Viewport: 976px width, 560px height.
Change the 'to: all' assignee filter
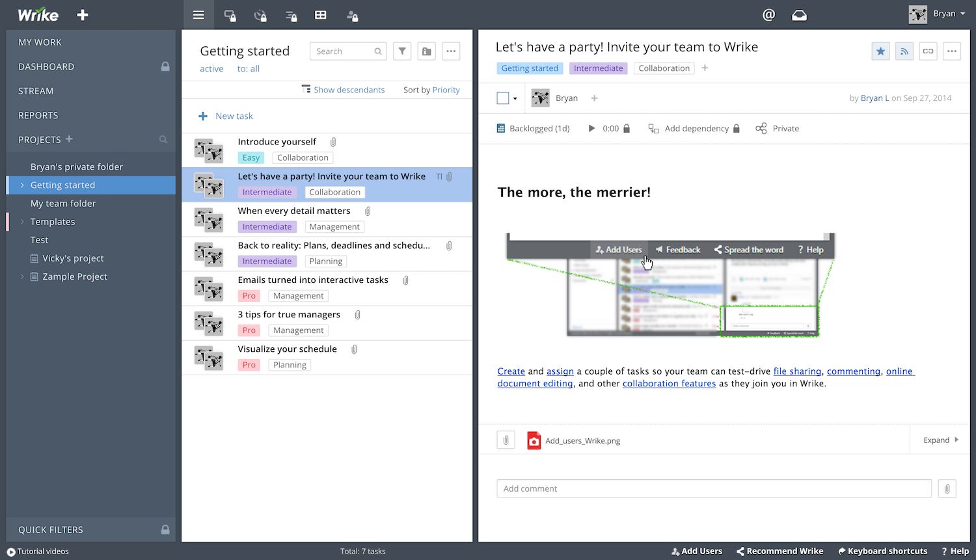click(x=248, y=68)
